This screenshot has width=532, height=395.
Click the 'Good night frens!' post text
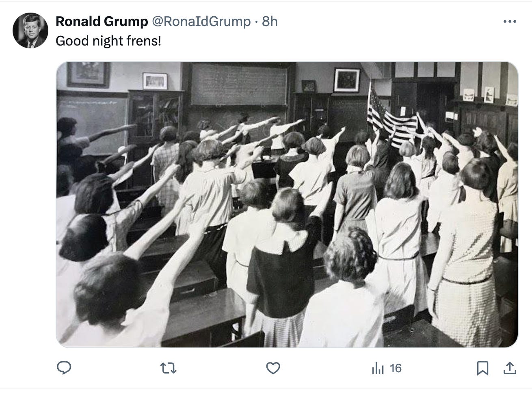[108, 41]
